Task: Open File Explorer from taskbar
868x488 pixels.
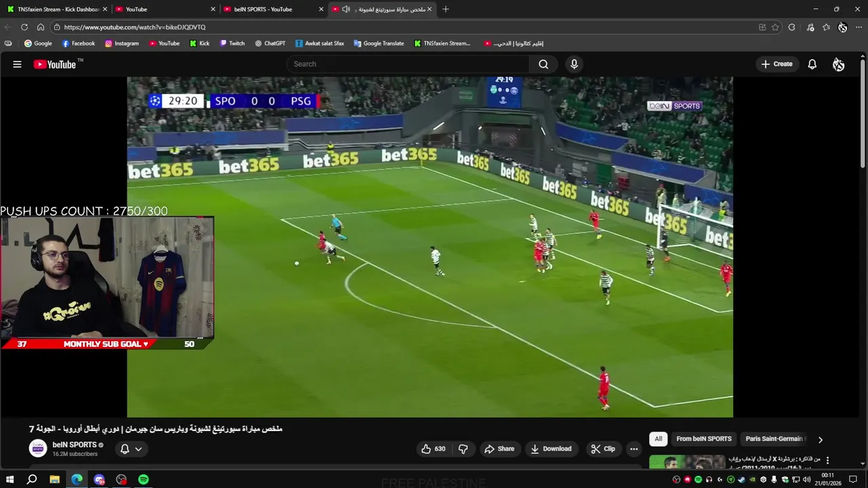Action: pos(54,479)
